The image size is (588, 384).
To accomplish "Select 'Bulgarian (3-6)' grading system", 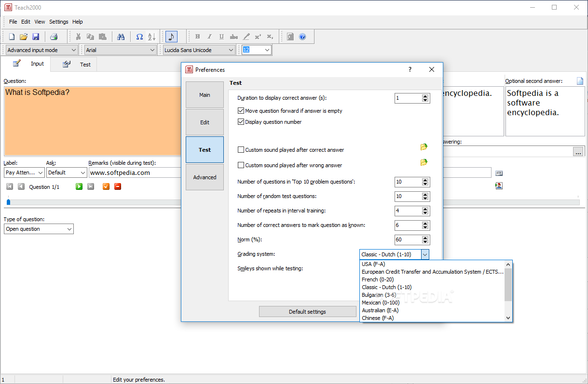I will (432, 295).
